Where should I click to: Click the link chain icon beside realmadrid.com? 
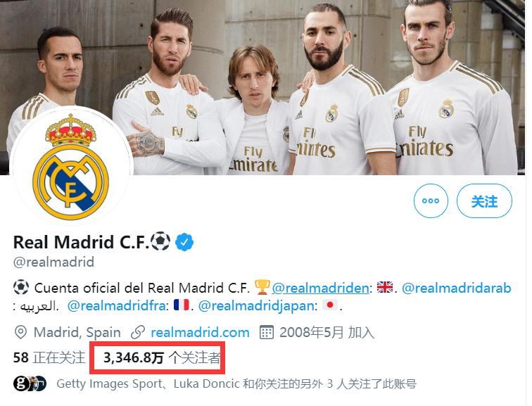(138, 332)
